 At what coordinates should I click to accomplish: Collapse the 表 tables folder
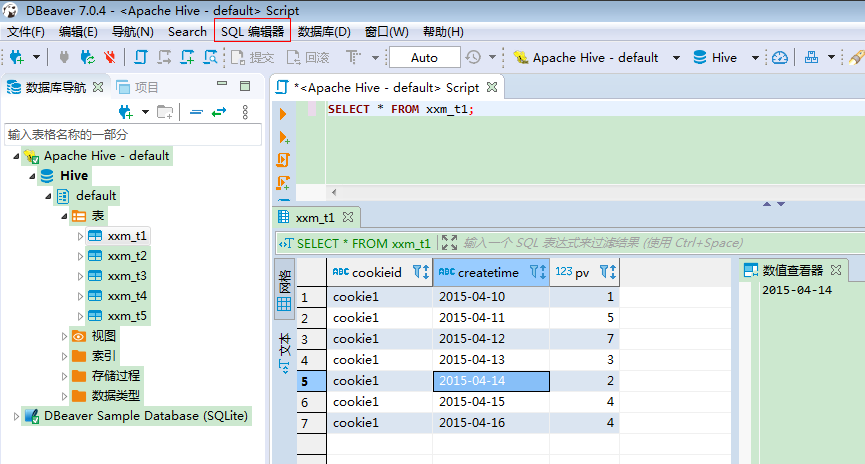(64, 216)
